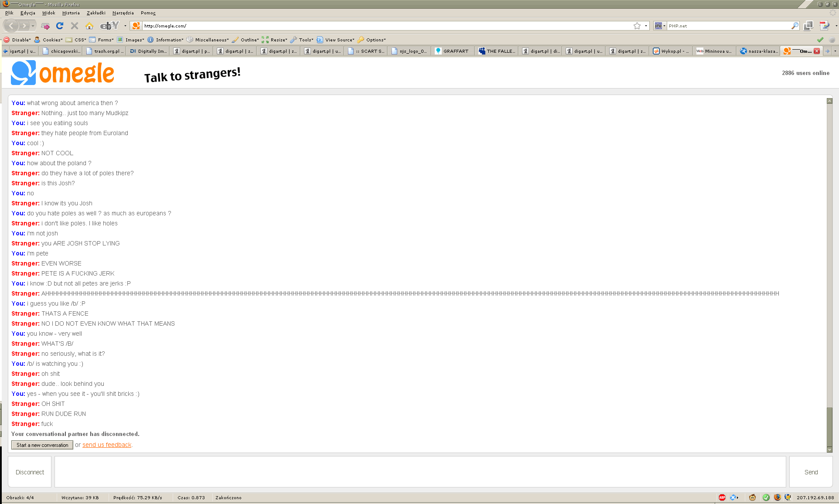839x504 pixels.
Task: Click the PHP.net search field
Action: pos(728,26)
